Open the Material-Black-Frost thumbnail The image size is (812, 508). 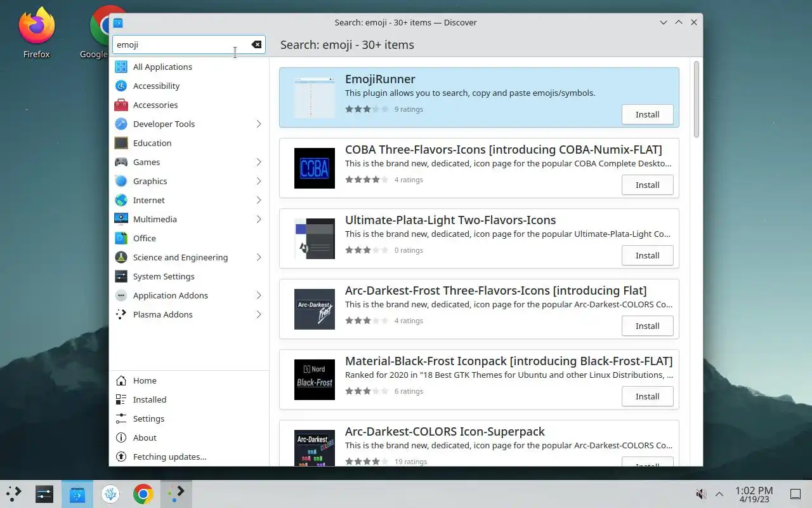point(315,380)
